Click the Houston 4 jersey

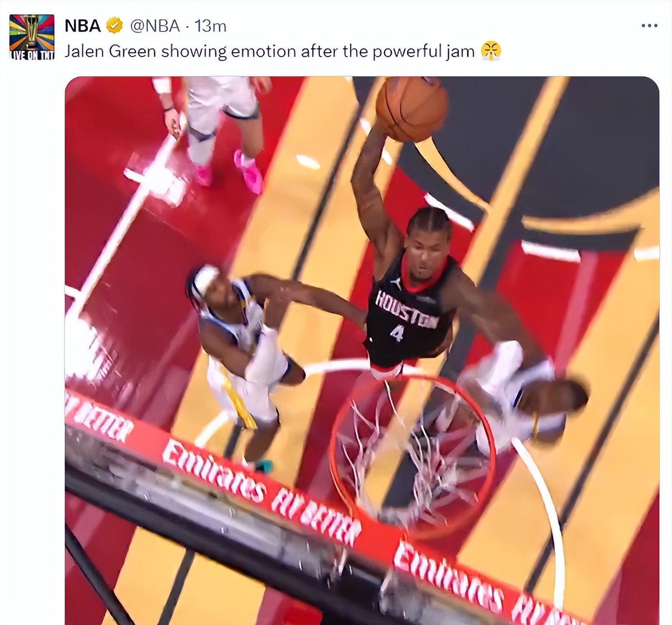coord(408,313)
